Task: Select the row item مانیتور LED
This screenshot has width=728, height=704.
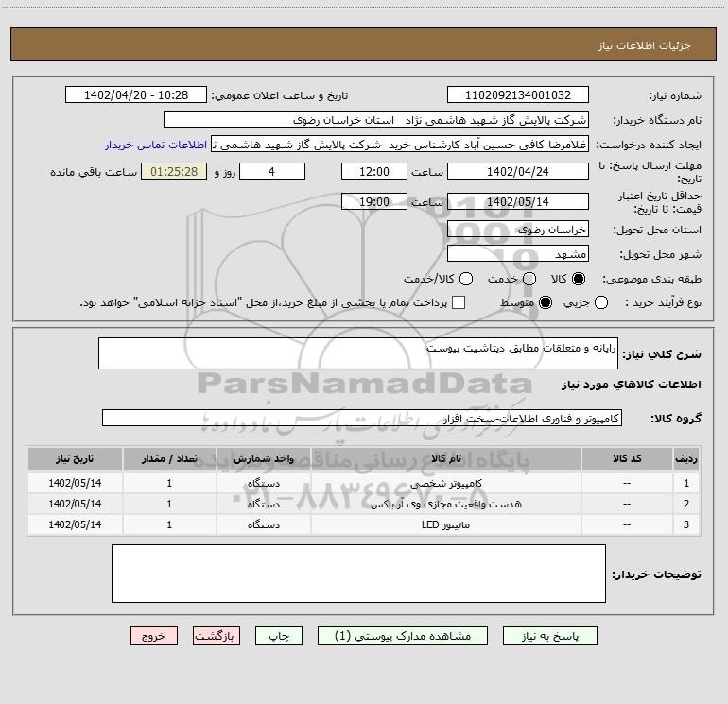Action: click(x=445, y=524)
